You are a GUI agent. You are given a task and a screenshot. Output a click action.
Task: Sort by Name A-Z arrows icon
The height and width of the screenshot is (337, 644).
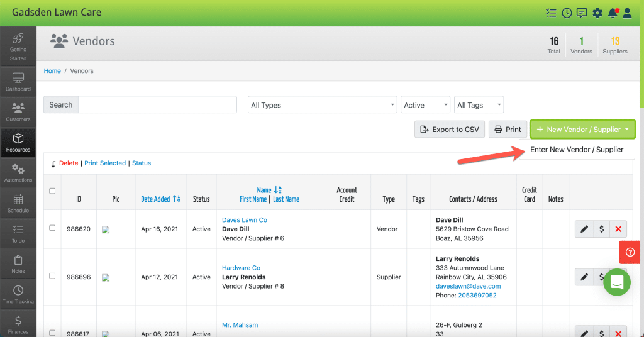tap(278, 190)
